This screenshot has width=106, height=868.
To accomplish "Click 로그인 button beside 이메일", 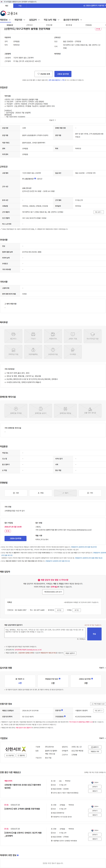I will pos(77,610).
